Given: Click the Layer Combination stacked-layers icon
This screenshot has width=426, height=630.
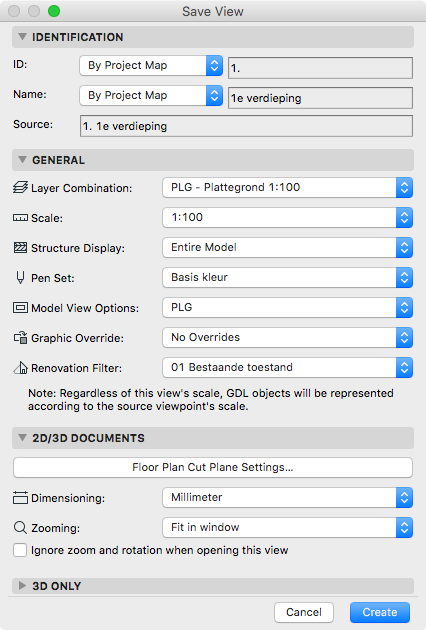Looking at the screenshot, I should pos(20,187).
